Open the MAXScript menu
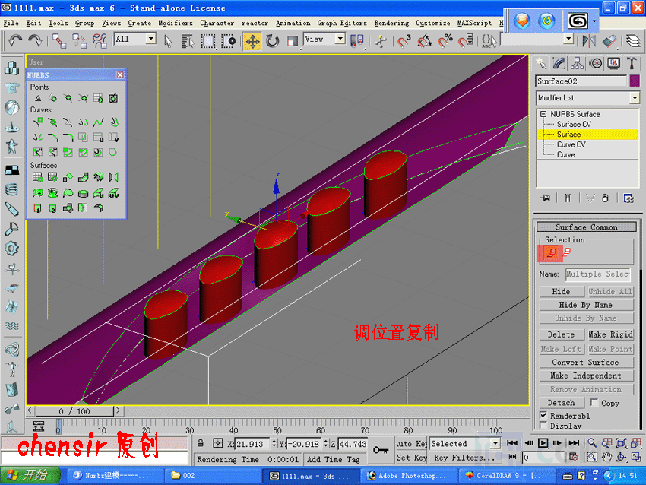 tap(474, 23)
